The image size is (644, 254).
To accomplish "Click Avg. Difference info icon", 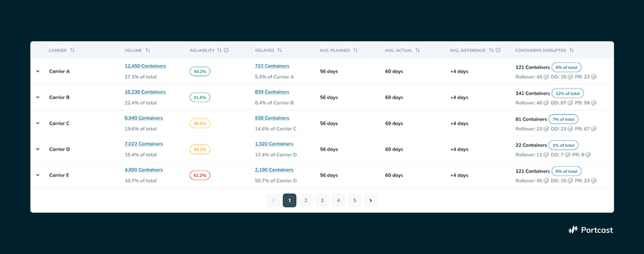I will pos(498,50).
